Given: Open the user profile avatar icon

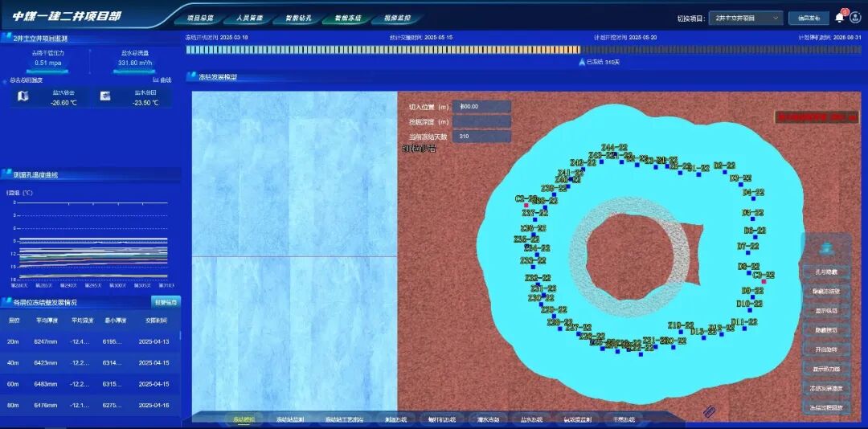Looking at the screenshot, I should pyautogui.click(x=856, y=17).
